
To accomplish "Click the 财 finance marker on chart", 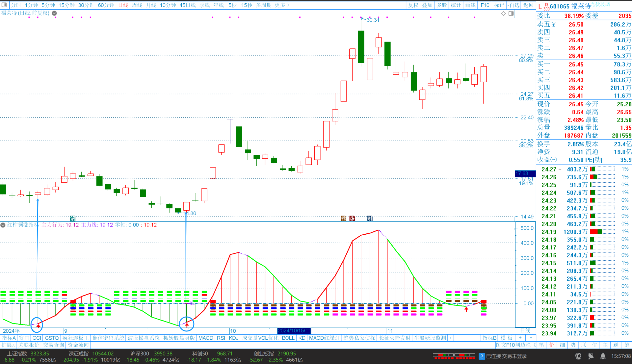I will pyautogui.click(x=370, y=219).
